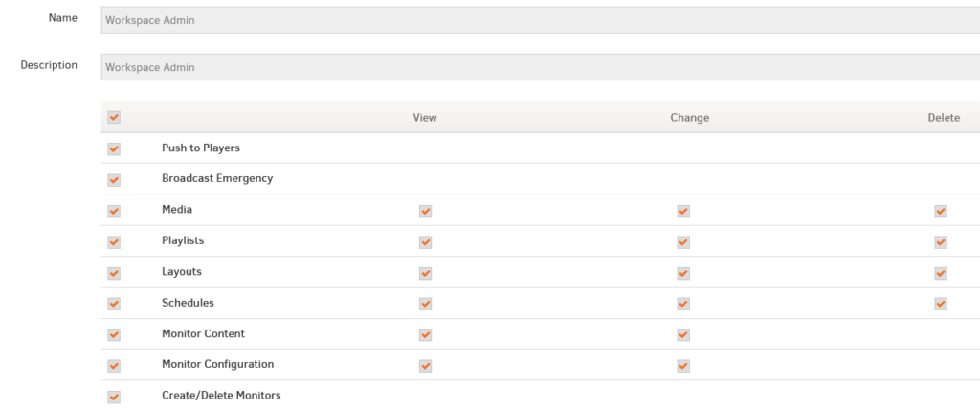Viewport: 980px width, 410px height.
Task: Uncheck Layouts Change permission
Action: (x=683, y=273)
